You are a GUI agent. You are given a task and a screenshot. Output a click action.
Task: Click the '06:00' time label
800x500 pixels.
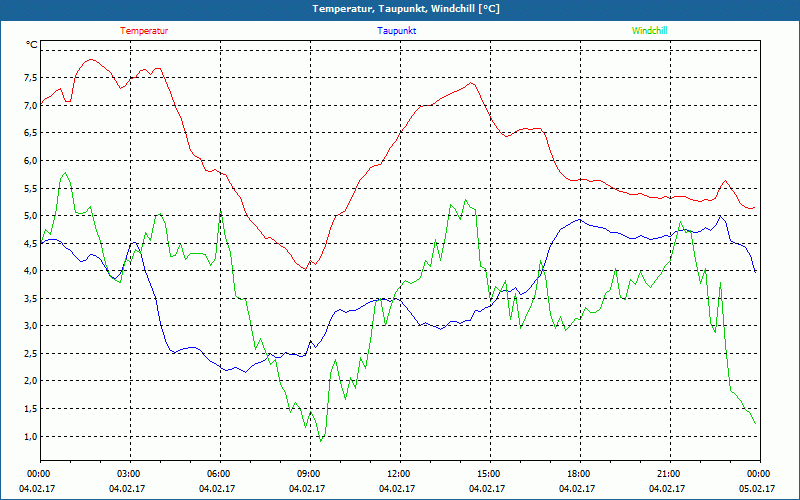220,474
